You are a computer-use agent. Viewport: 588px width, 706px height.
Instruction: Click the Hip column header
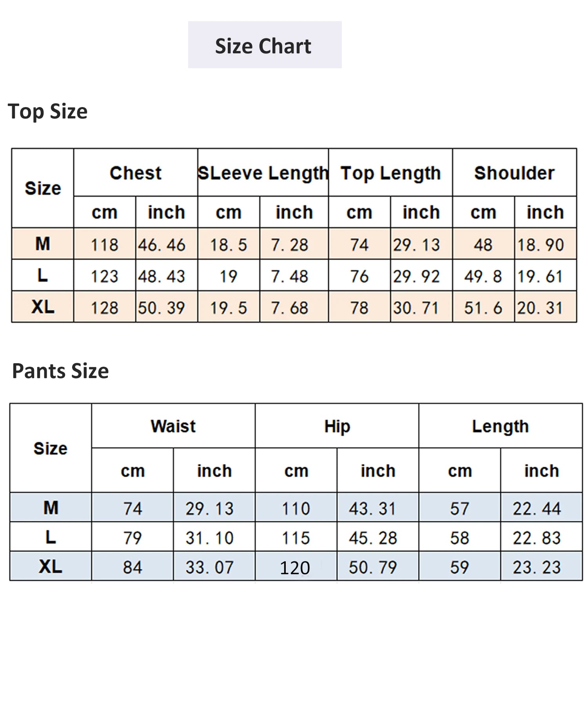(x=337, y=426)
